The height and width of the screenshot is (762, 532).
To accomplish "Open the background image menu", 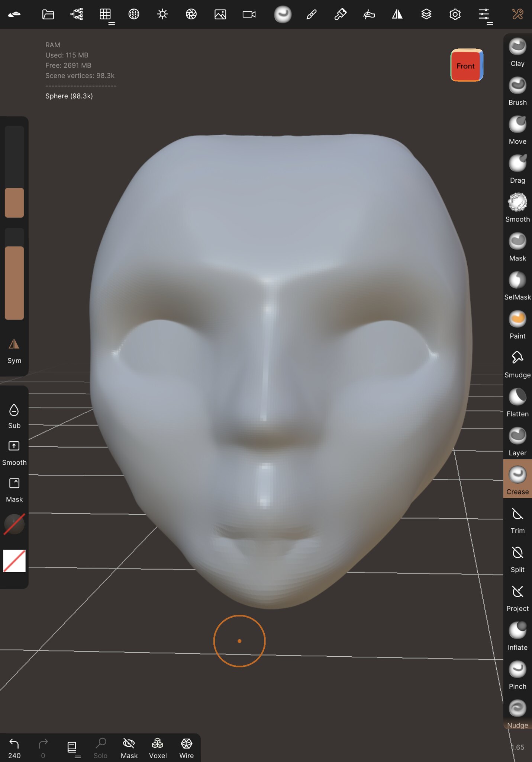I will [220, 15].
